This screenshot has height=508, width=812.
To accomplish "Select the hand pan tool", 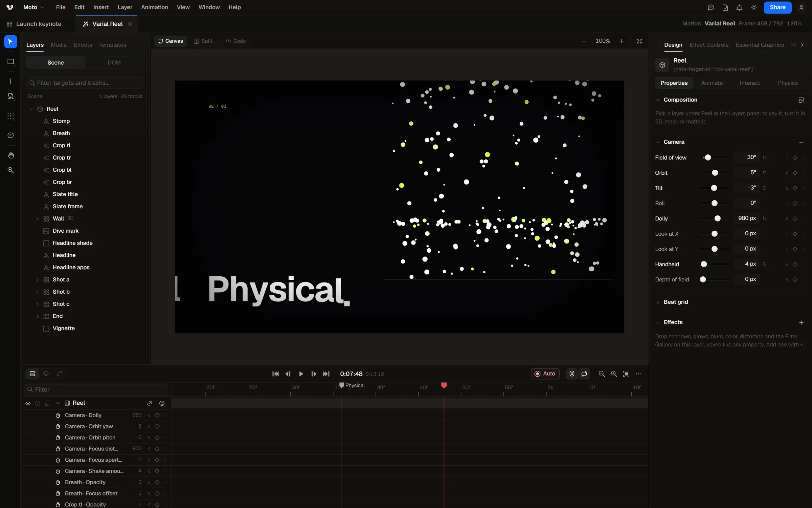I will point(11,155).
